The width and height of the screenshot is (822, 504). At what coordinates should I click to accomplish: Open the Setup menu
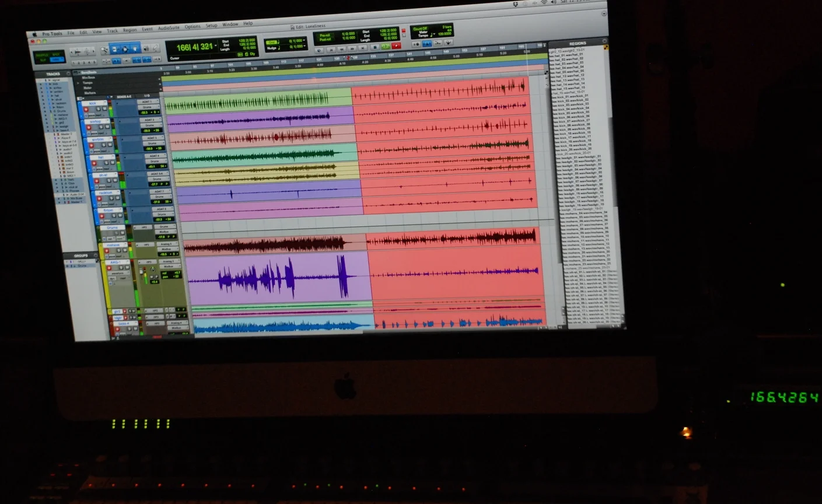[211, 26]
